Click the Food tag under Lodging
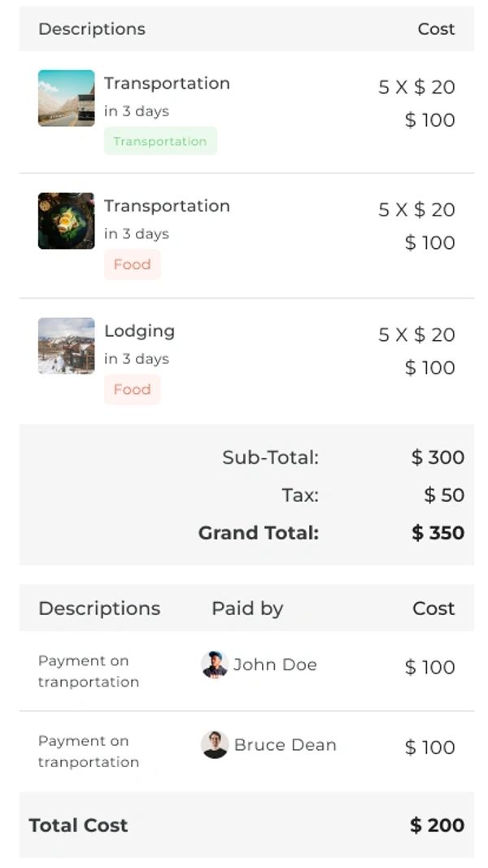The width and height of the screenshot is (488, 868). (x=132, y=390)
